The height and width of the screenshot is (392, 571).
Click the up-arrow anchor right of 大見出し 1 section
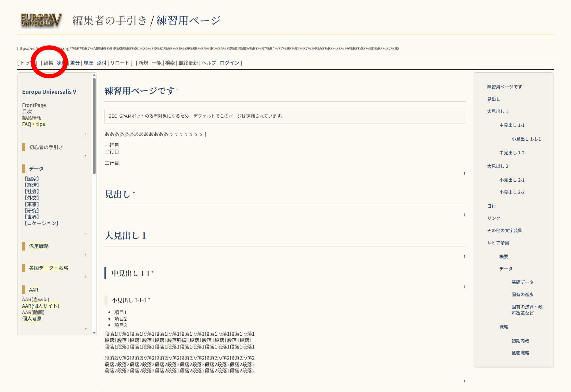point(464,256)
